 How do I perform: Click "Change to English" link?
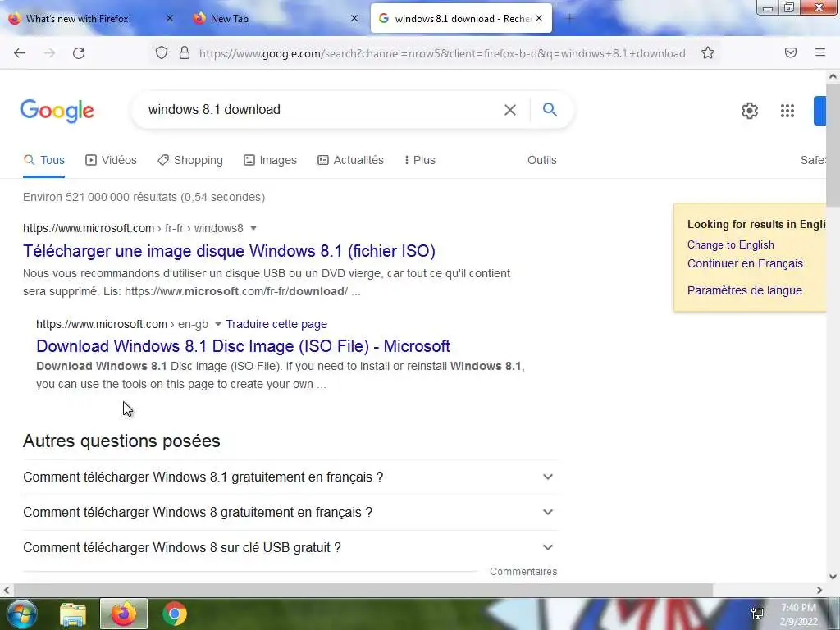click(x=730, y=244)
